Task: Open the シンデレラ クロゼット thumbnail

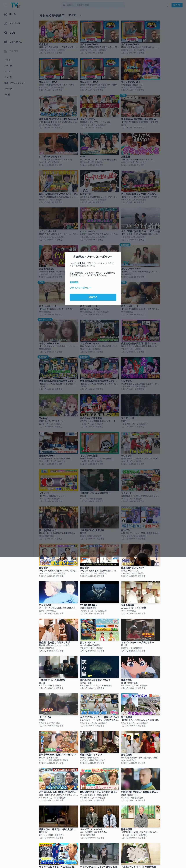Action: coord(58,144)
